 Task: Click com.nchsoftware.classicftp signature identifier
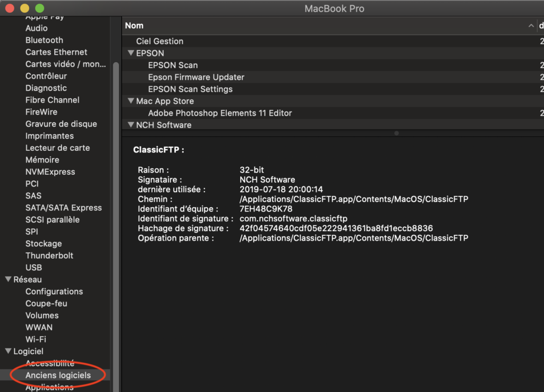click(293, 218)
